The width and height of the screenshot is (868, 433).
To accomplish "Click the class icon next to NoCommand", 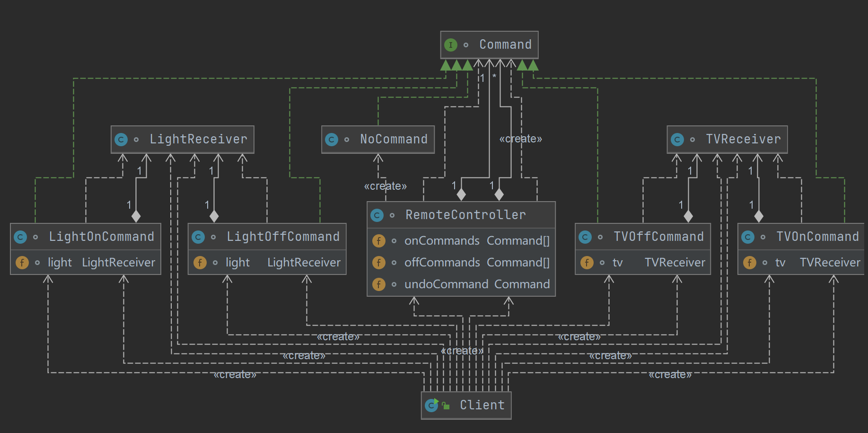I will [332, 140].
